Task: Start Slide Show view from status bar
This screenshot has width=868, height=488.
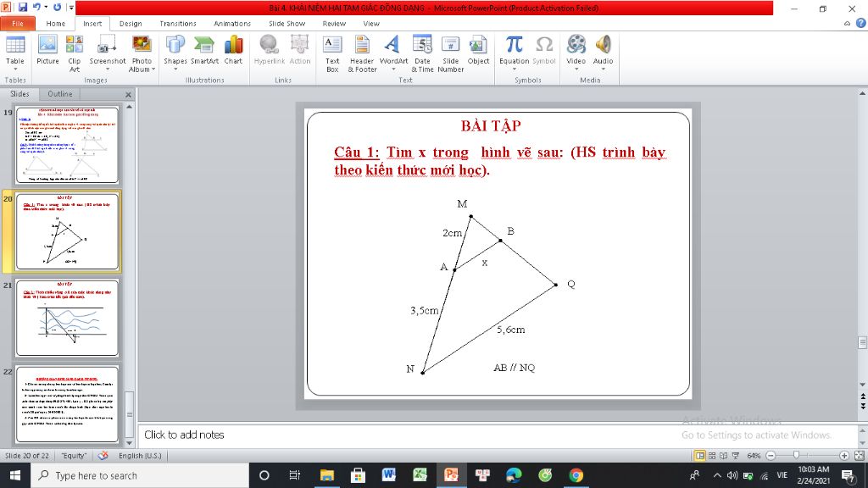Action: tap(736, 455)
